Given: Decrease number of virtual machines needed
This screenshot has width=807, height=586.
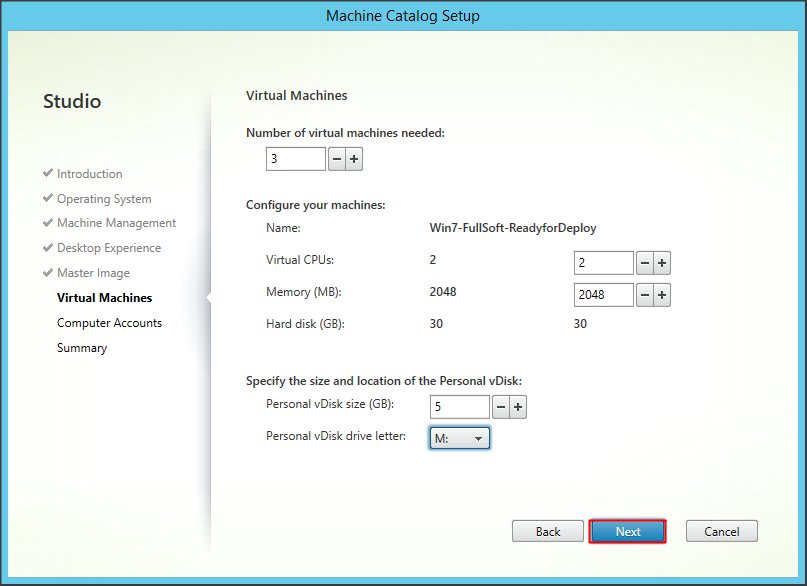Looking at the screenshot, I should pos(336,159).
